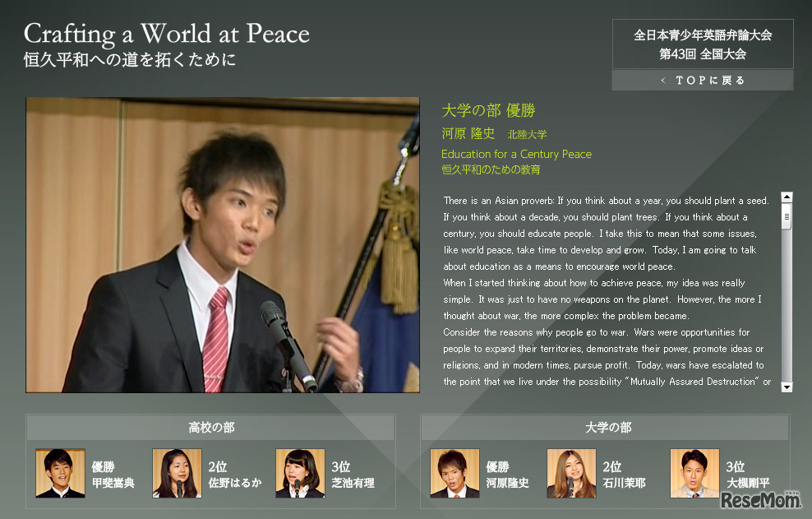Click the name 佐野はるか
The width and height of the screenshot is (812, 519).
(235, 484)
